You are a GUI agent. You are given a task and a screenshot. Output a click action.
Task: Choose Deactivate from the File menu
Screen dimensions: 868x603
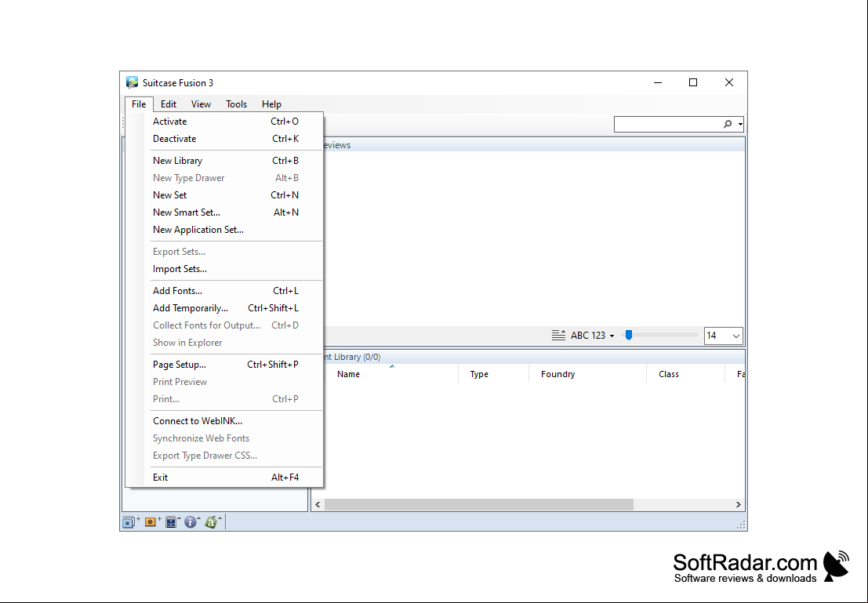(225, 139)
